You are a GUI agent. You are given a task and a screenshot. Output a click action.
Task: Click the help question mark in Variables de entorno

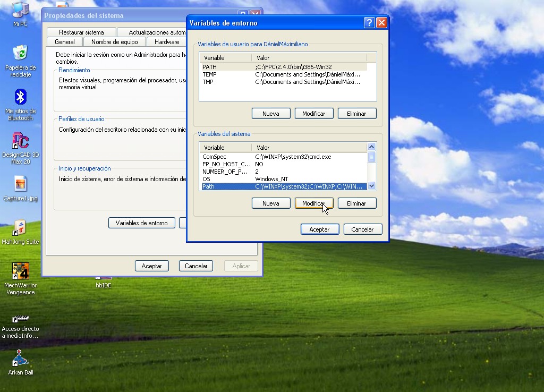[369, 23]
